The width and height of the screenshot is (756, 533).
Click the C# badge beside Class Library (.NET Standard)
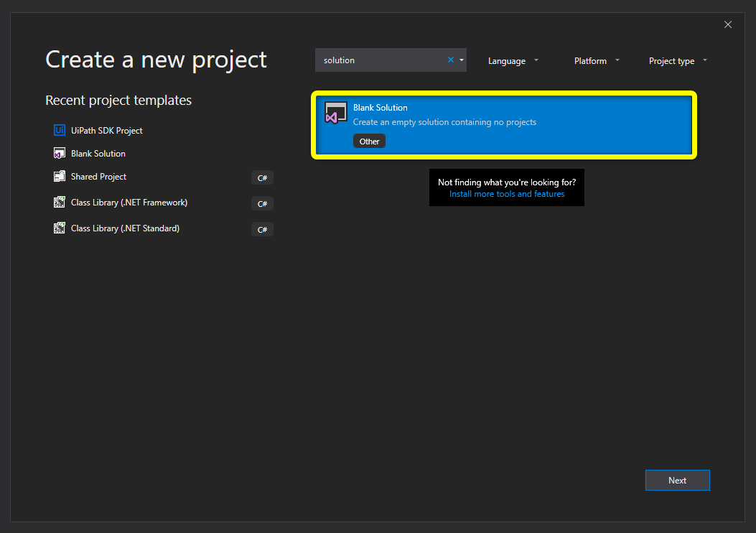pos(262,229)
